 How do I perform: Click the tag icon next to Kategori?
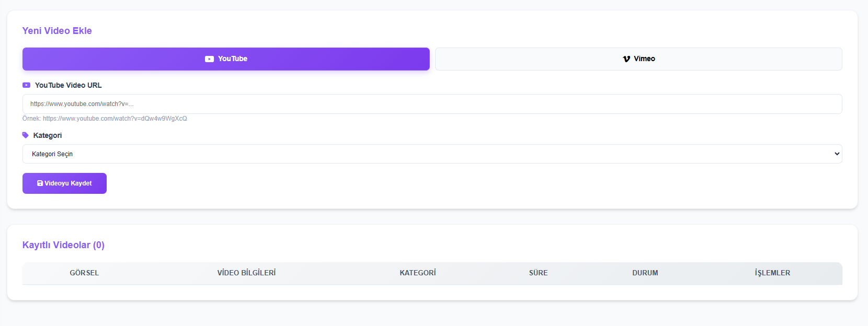(25, 135)
